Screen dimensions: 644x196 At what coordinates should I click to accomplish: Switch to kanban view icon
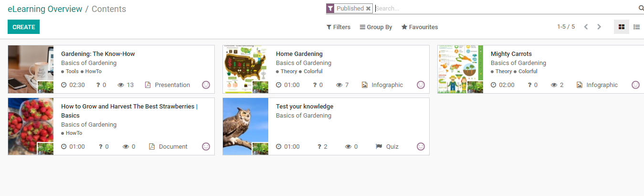coord(621,27)
